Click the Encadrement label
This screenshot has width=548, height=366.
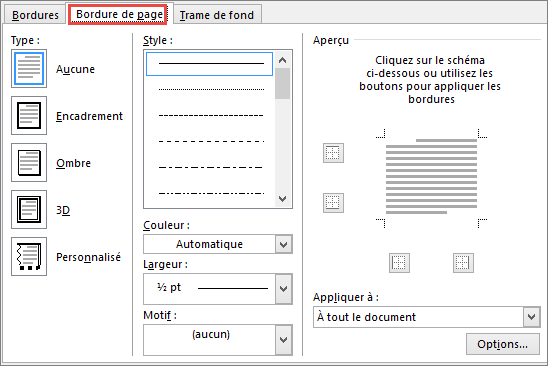pos(89,116)
